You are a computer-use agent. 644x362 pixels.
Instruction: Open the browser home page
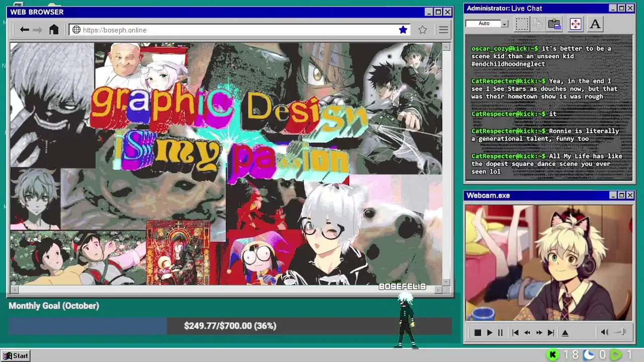[54, 30]
